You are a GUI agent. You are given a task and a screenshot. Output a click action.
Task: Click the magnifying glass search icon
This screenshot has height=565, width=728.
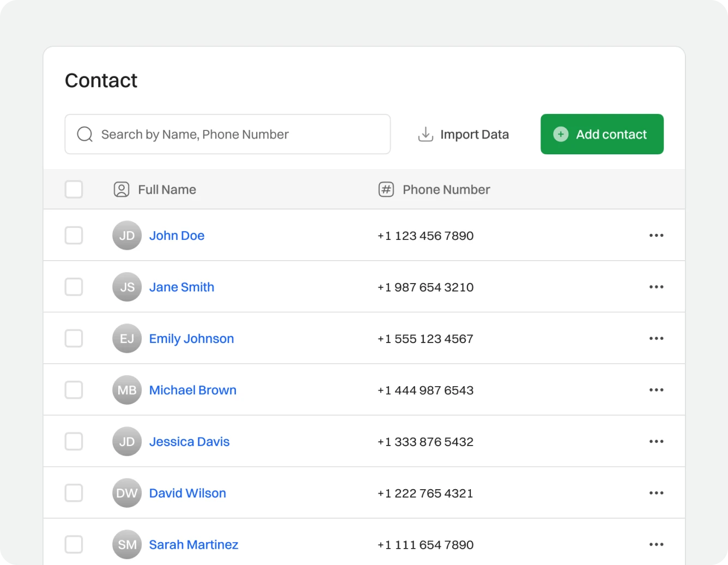tap(85, 134)
